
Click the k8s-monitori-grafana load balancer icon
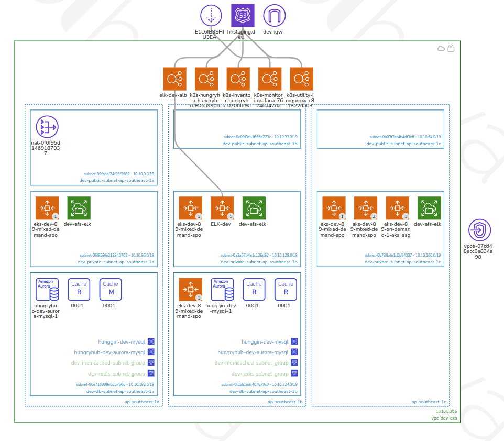click(x=270, y=79)
